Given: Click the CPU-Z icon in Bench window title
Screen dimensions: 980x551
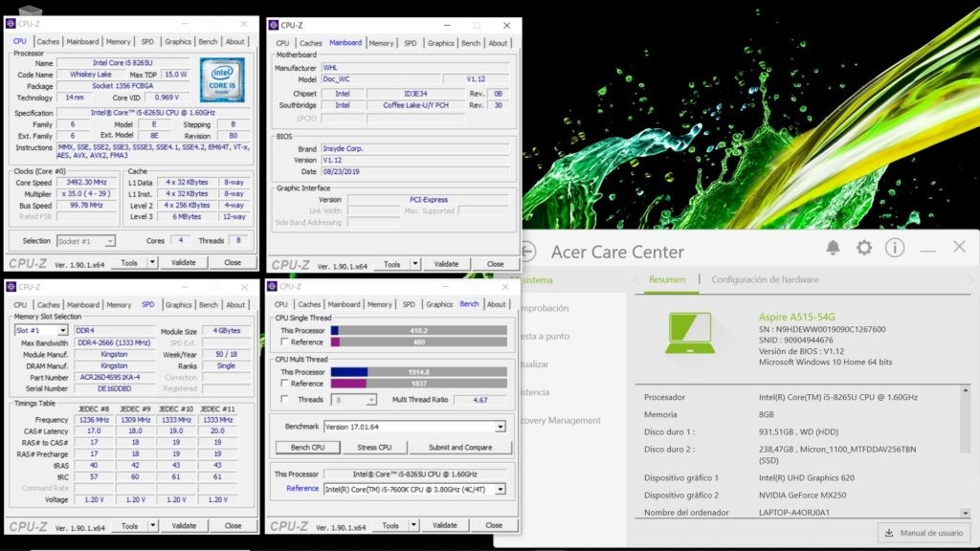Looking at the screenshot, I should [272, 286].
